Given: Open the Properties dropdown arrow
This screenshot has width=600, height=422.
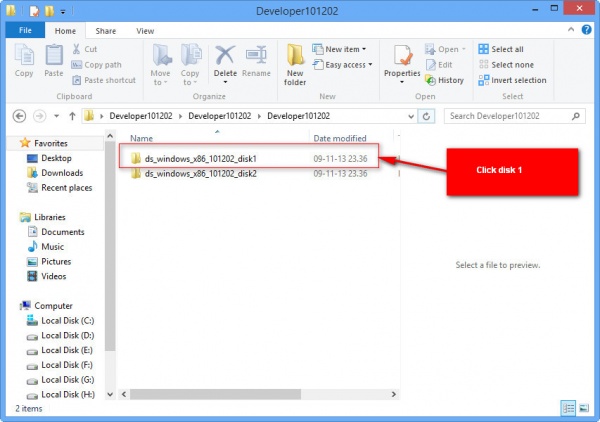Looking at the screenshot, I should (402, 82).
